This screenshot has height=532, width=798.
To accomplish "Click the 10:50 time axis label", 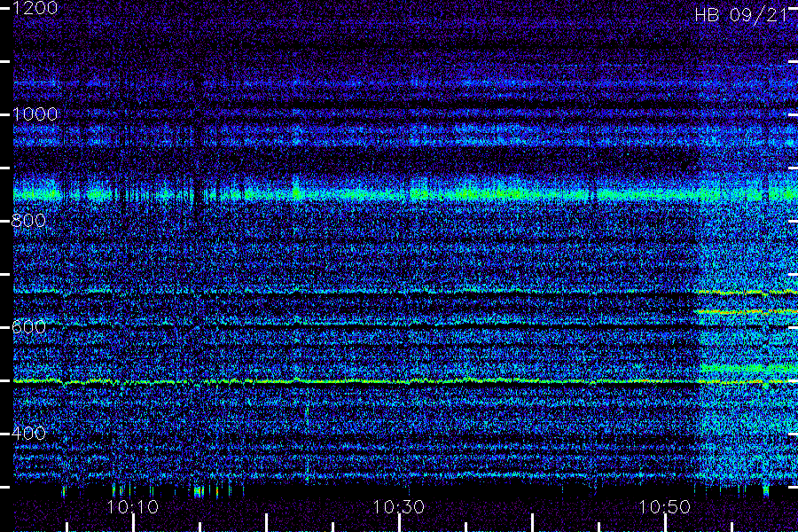I will pos(665,506).
